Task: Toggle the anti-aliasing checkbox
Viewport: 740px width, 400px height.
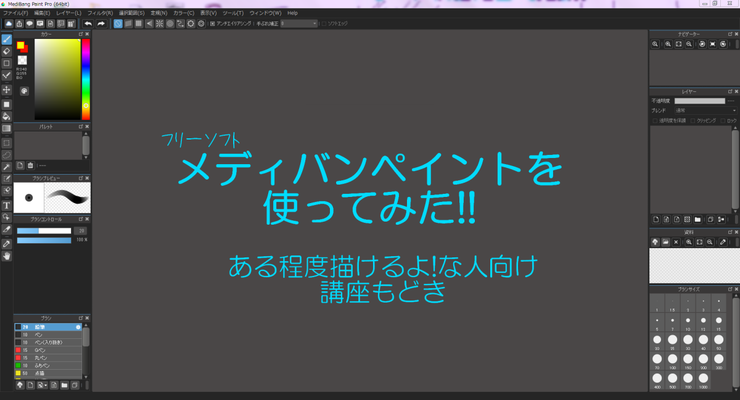Action: click(212, 24)
